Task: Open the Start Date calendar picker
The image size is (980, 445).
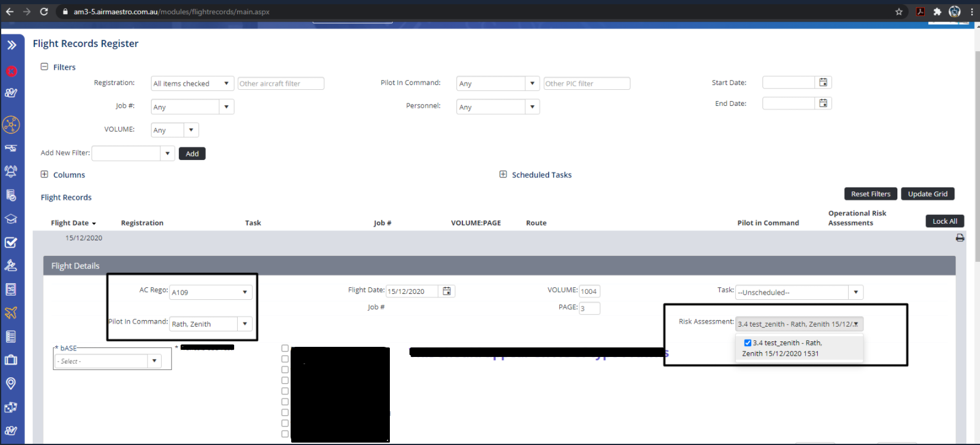Action: [823, 83]
